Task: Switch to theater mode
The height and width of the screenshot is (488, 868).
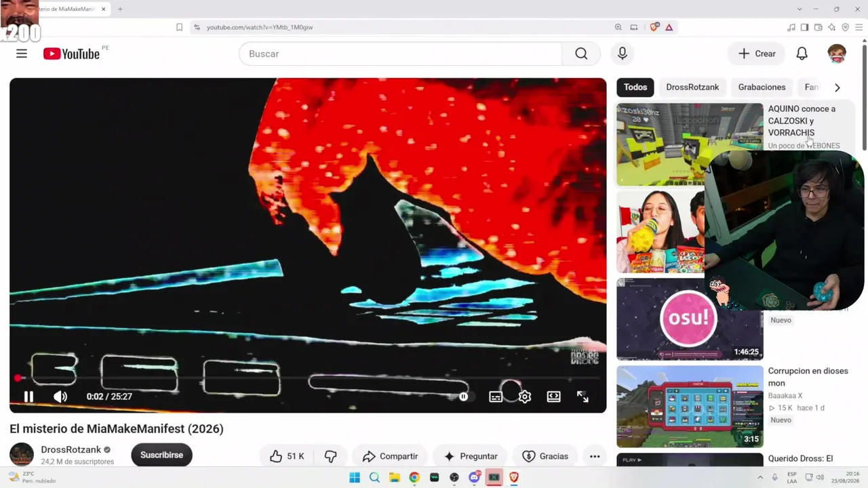Action: point(554,396)
